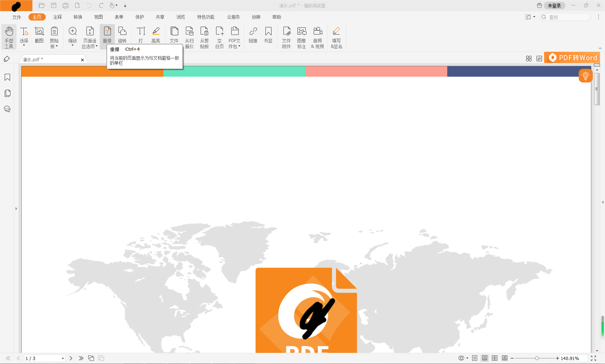
Task: Open the Comment (注释) ribbon tab
Action: click(57, 17)
